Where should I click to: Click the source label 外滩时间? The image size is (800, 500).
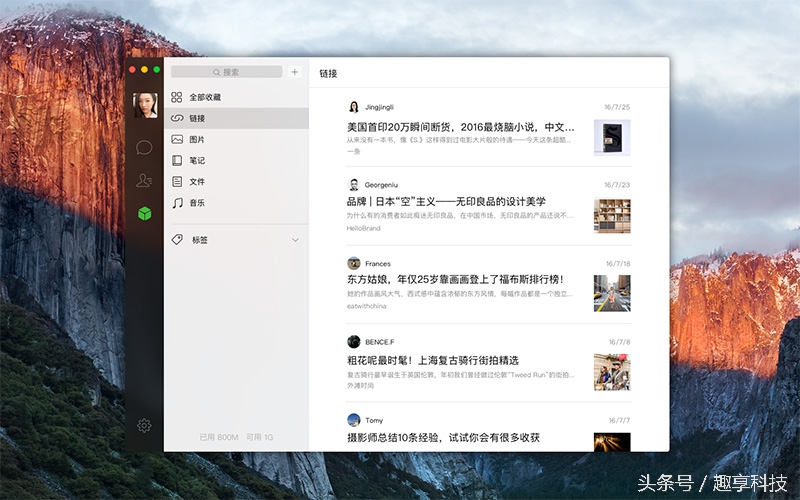tap(360, 385)
